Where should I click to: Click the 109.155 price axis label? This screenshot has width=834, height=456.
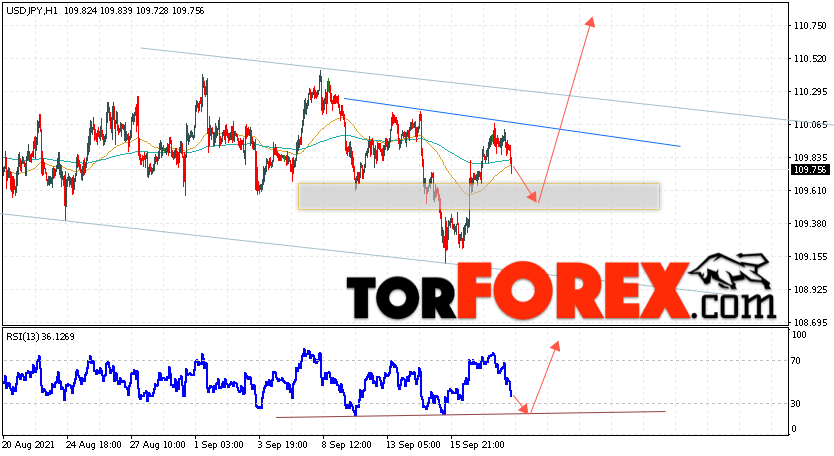810,256
